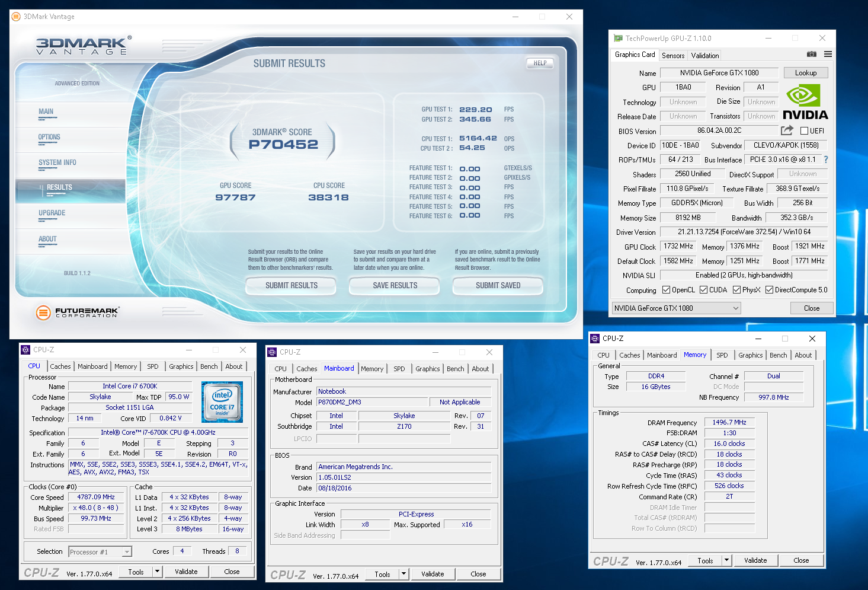Click the 3DMark Vantage title bar icon
This screenshot has height=590, width=868.
[x=16, y=17]
